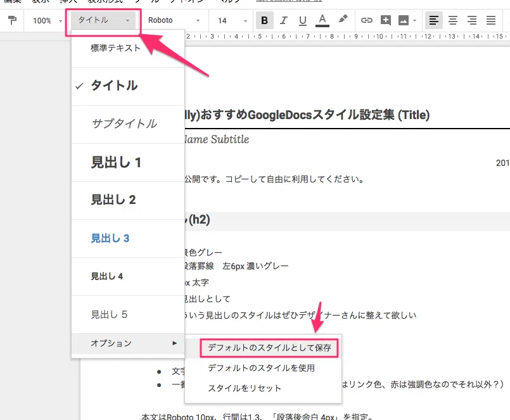Expand the オプション submenu
510x420 pixels.
tap(128, 343)
